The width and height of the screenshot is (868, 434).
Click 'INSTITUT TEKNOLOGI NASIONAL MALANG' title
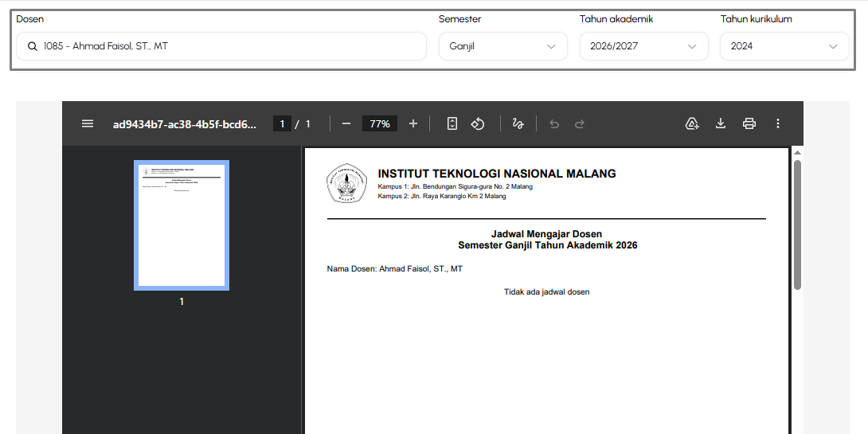(x=497, y=174)
